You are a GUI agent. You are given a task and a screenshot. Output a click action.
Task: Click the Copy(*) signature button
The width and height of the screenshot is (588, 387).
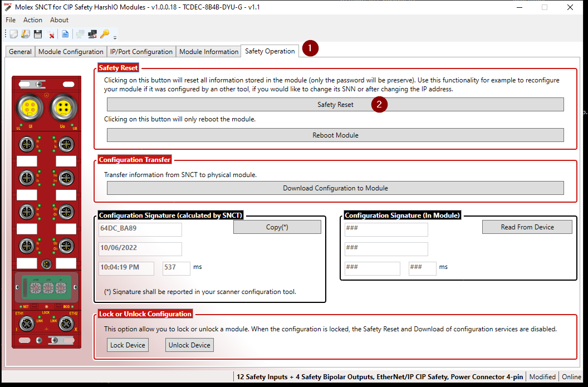(277, 227)
